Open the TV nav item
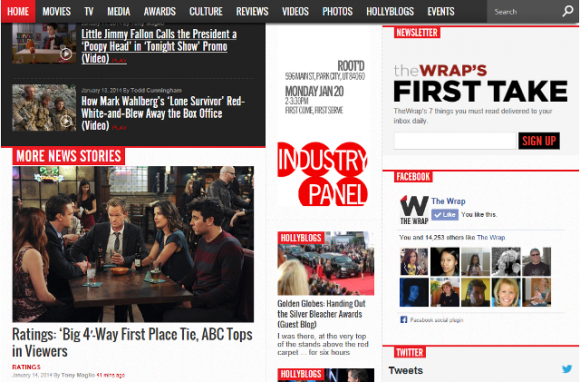 click(89, 11)
